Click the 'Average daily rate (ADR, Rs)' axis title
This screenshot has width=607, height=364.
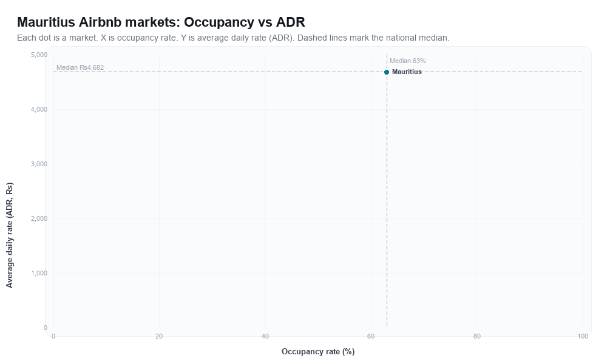pos(9,235)
